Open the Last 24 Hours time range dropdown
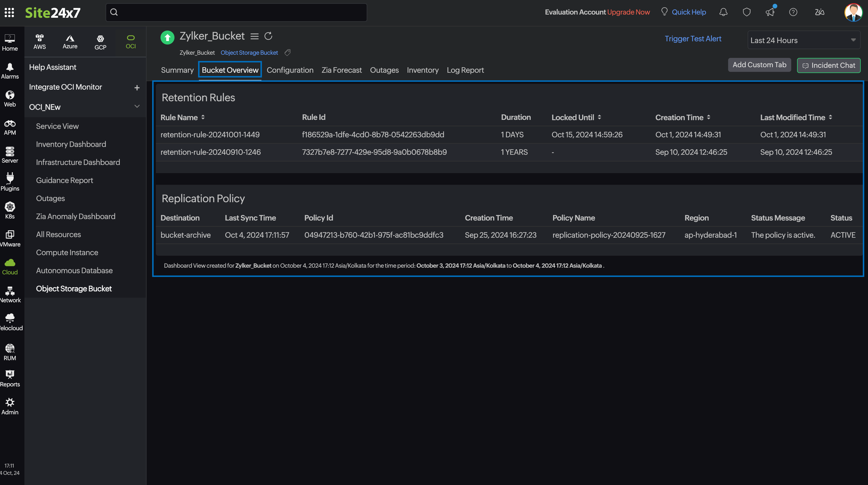The image size is (868, 485). (803, 40)
